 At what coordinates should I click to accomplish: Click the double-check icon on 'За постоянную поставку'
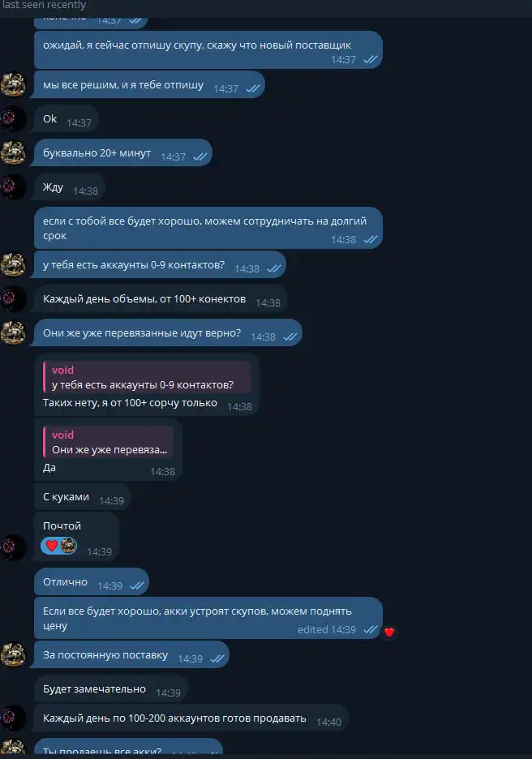click(217, 658)
